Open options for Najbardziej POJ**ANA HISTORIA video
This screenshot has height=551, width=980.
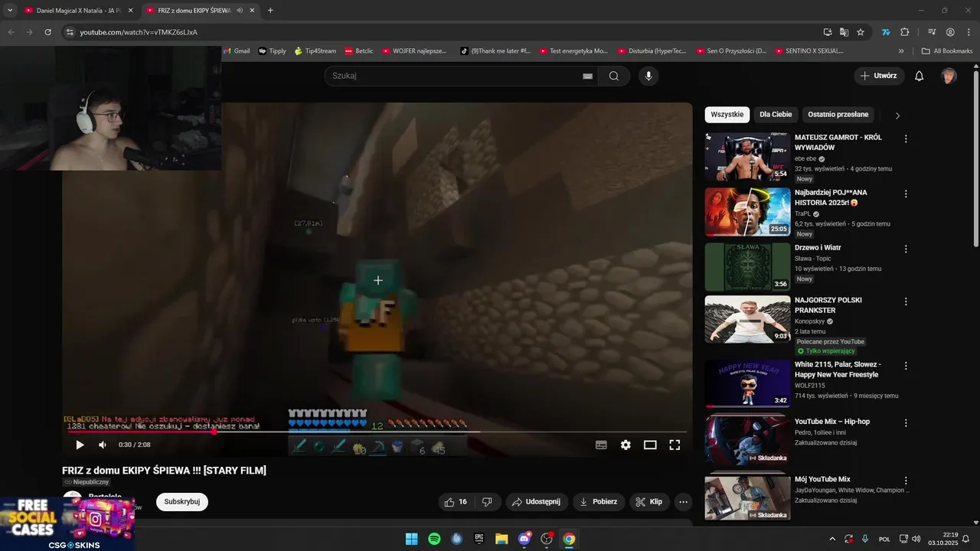906,194
